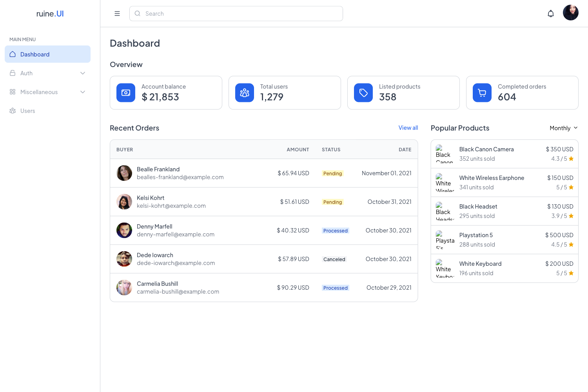This screenshot has width=588, height=392.
Task: Click the account balance camera icon
Action: [x=125, y=93]
